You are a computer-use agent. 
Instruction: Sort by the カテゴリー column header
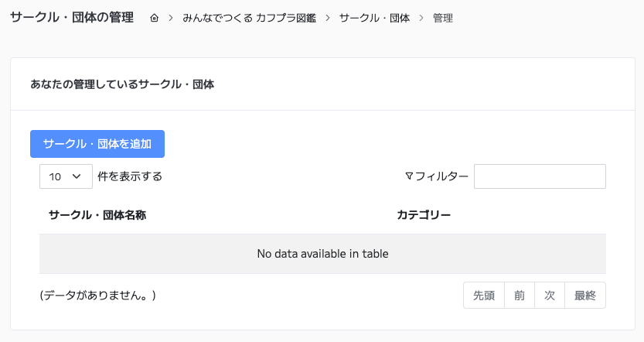pyautogui.click(x=424, y=214)
